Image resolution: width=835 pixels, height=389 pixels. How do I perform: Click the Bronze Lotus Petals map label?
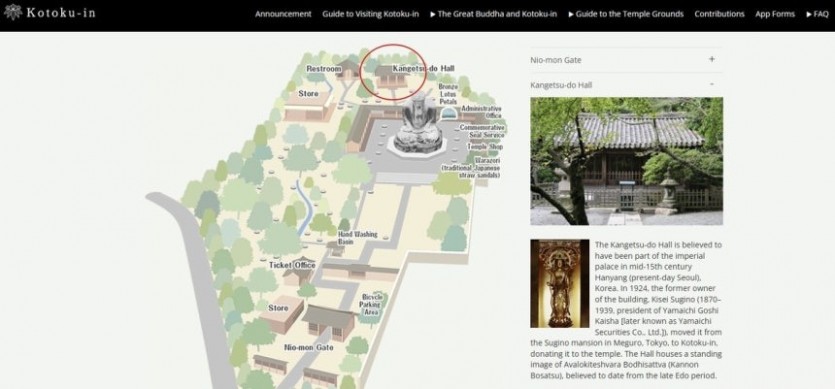448,93
